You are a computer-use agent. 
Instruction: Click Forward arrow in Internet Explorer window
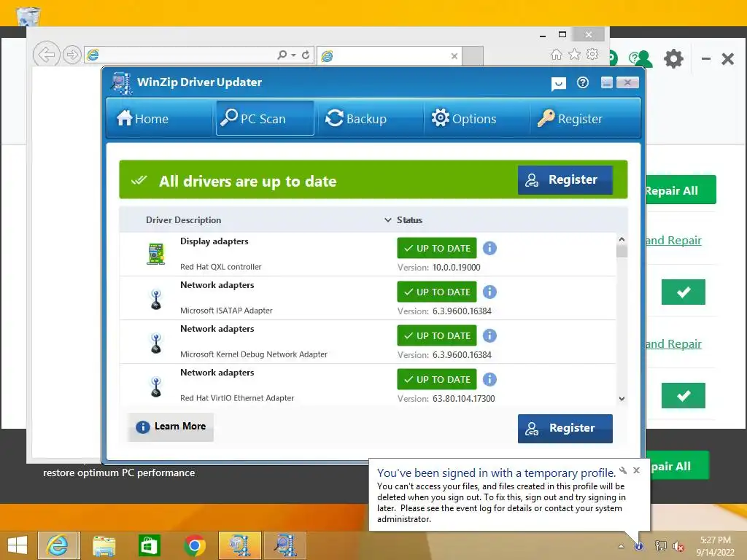click(x=71, y=55)
